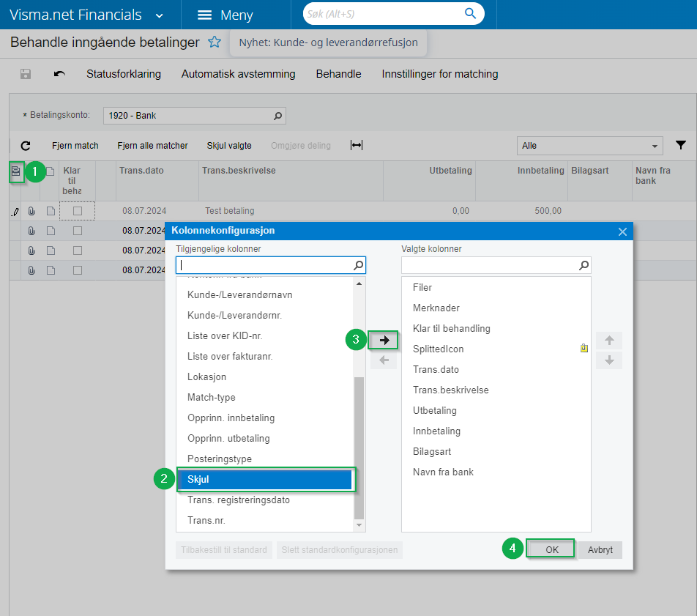Open Betalingskonto 1920 - Bank selector
Image resolution: width=697 pixels, height=616 pixels.
194,116
